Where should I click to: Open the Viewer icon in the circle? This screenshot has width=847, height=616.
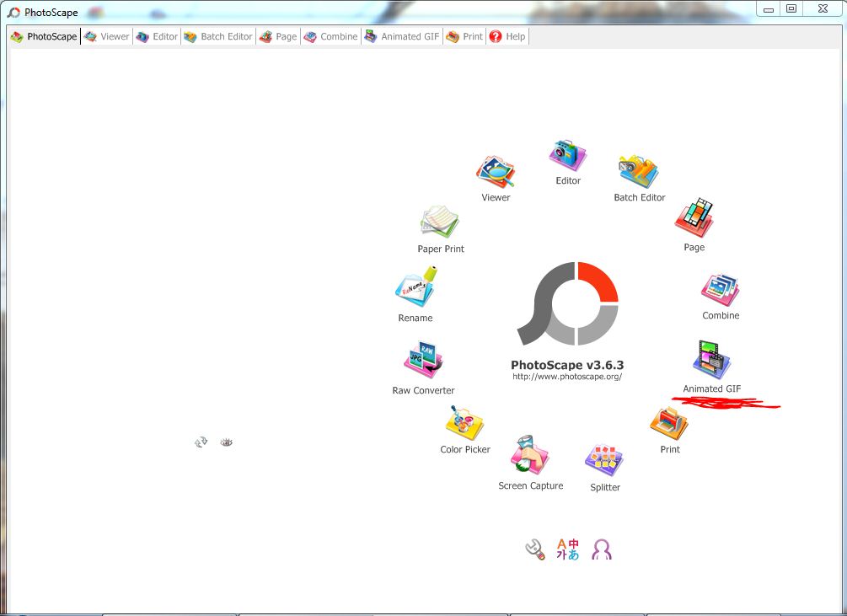[x=496, y=172]
